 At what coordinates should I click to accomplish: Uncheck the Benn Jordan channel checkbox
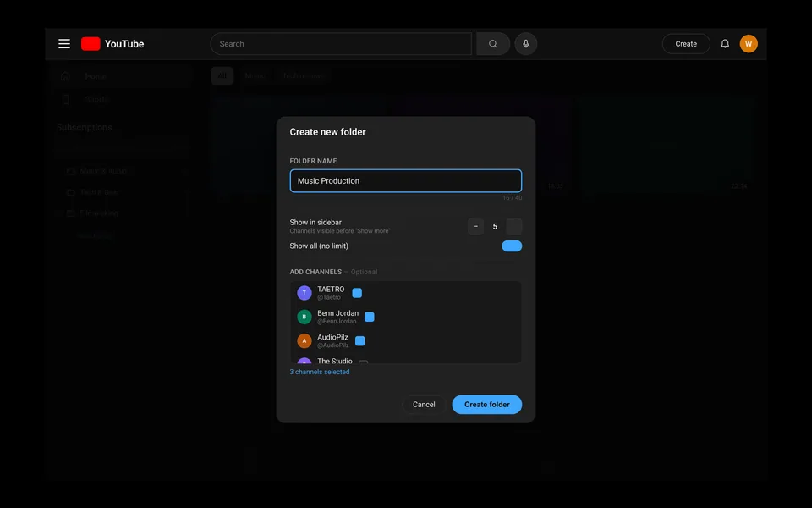click(x=370, y=317)
